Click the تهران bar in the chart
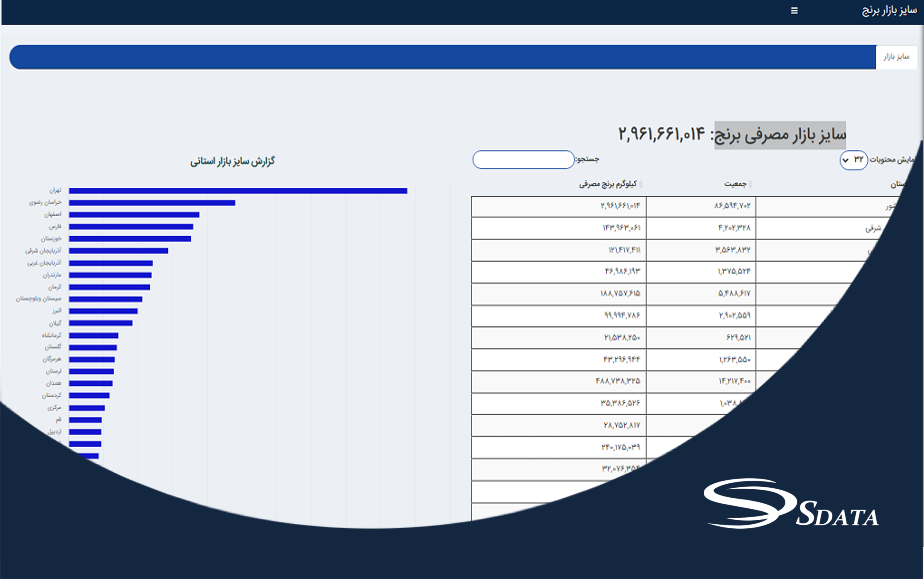Screen dimensions: 924x579 pyautogui.click(x=237, y=191)
